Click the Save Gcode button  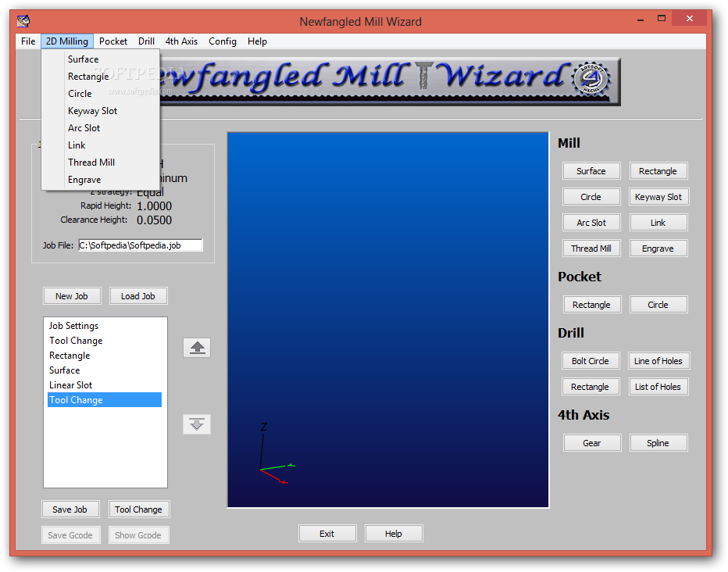point(70,535)
